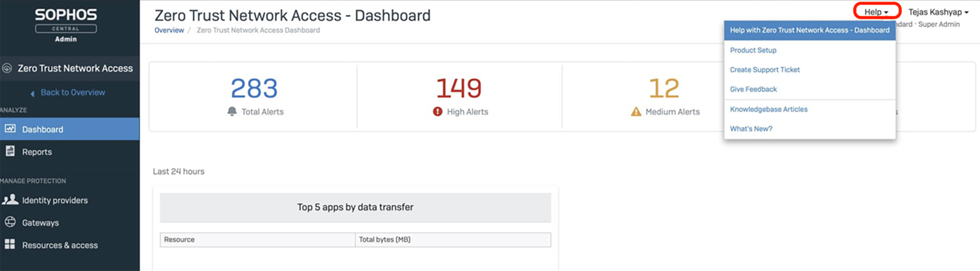This screenshot has height=271, width=980.
Task: Expand the Tejas Kashyap account dropdown
Action: (x=938, y=12)
